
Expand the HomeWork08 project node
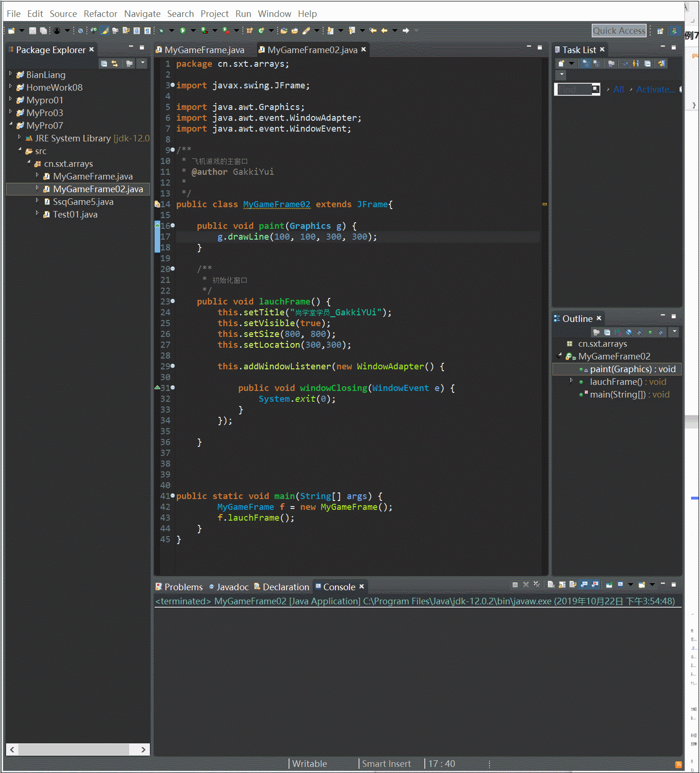[x=10, y=86]
